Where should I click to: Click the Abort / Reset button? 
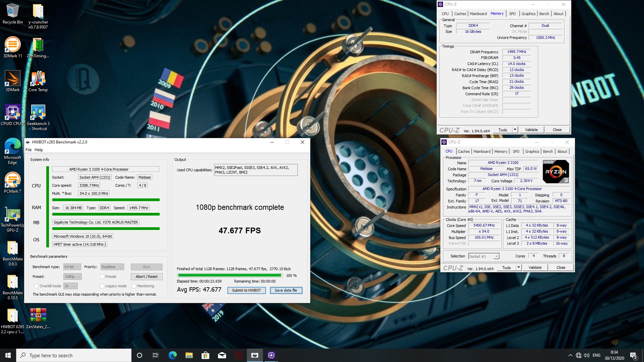tap(147, 277)
